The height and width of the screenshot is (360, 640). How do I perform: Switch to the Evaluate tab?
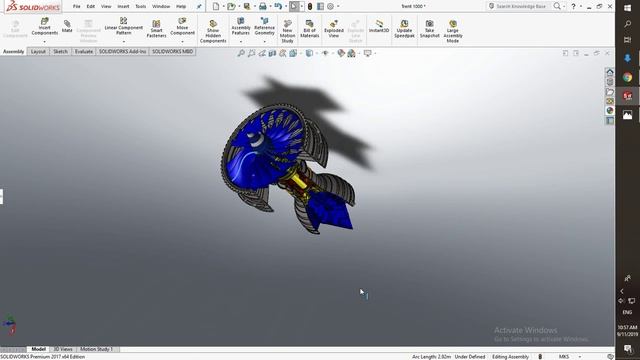[84, 51]
